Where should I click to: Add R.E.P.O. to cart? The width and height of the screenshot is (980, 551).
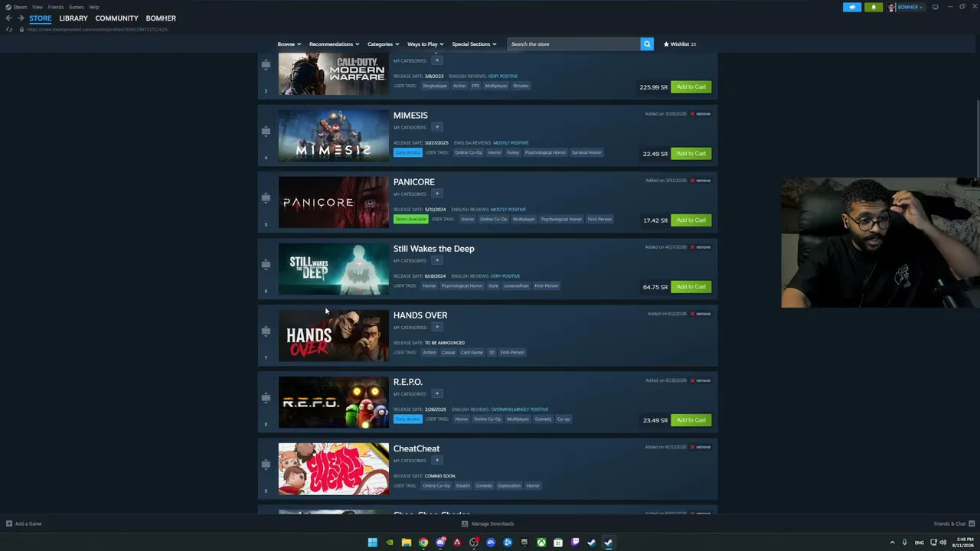[x=691, y=419]
